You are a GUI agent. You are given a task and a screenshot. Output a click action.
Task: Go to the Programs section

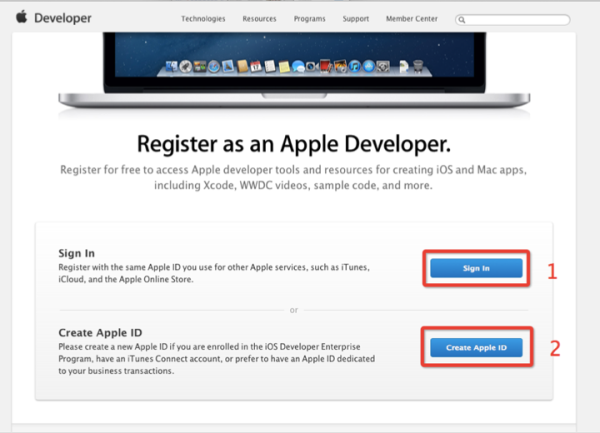(310, 19)
